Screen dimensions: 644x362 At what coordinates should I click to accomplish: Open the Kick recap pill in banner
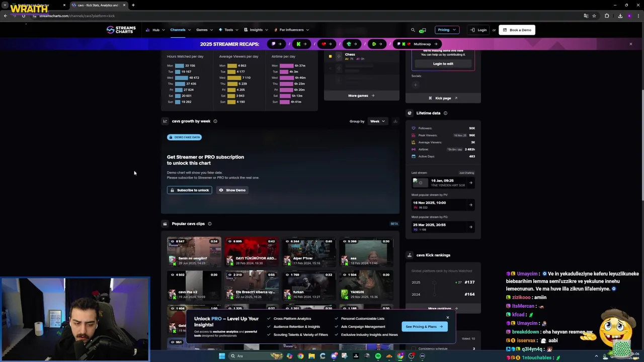pos(301,44)
